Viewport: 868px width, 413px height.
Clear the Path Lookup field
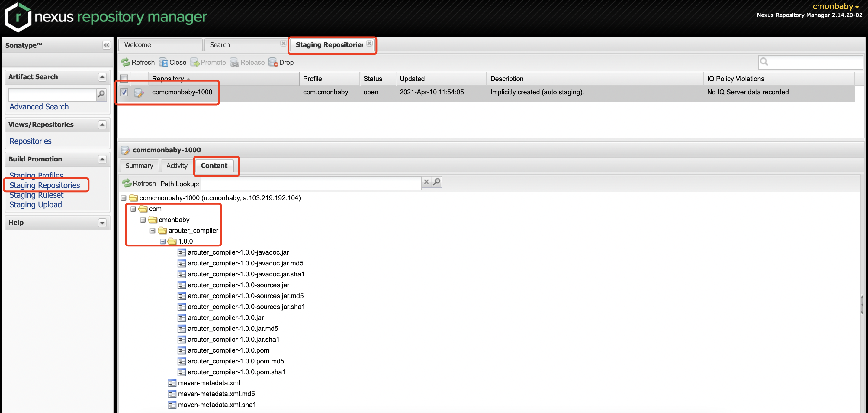[426, 182]
